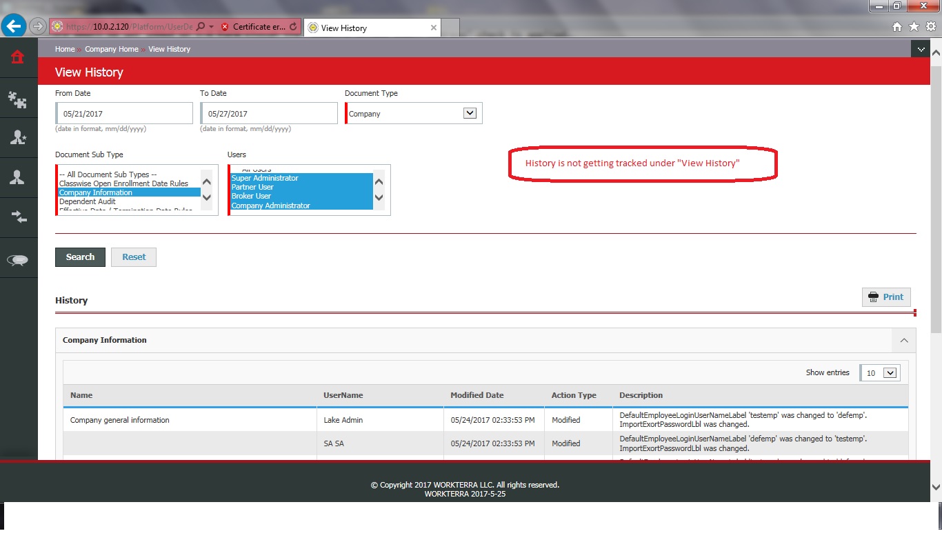Open the puzzle pieces sidebar icon
This screenshot has width=942, height=560.
pyautogui.click(x=18, y=100)
